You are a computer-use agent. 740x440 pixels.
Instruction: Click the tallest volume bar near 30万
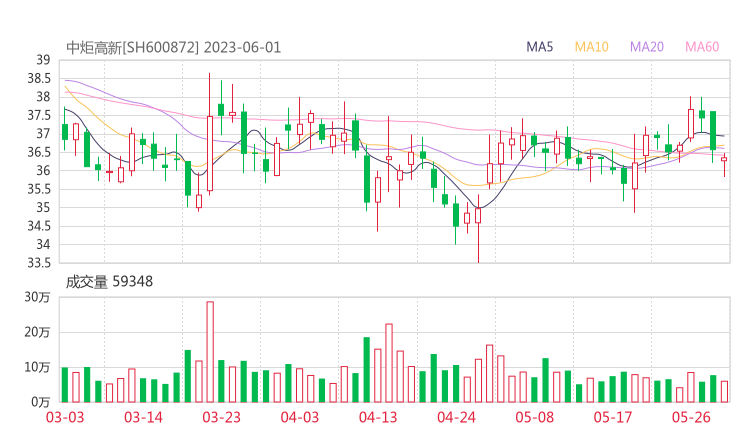click(x=210, y=352)
